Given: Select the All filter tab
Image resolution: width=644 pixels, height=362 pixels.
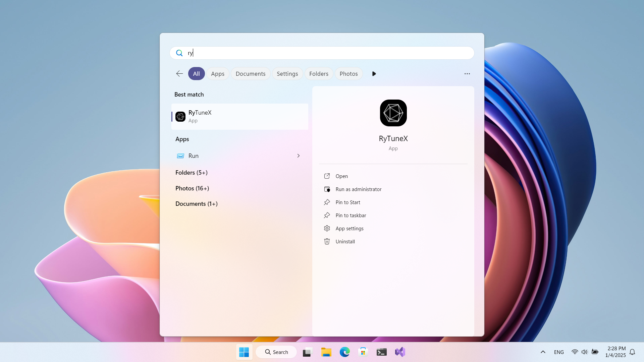Looking at the screenshot, I should click(x=196, y=74).
